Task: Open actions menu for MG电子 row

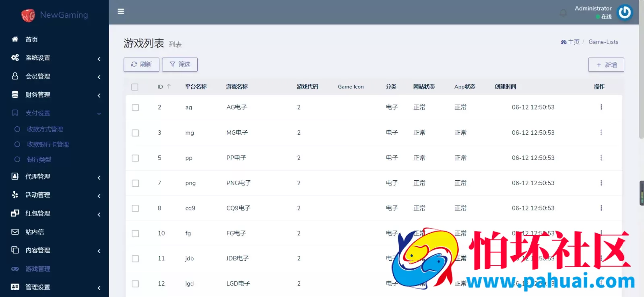Action: 601,132
